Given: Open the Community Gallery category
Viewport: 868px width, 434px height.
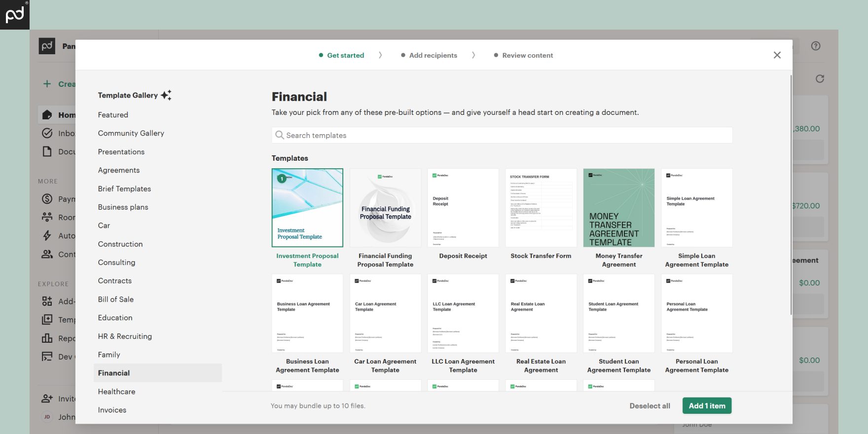Looking at the screenshot, I should coord(131,133).
